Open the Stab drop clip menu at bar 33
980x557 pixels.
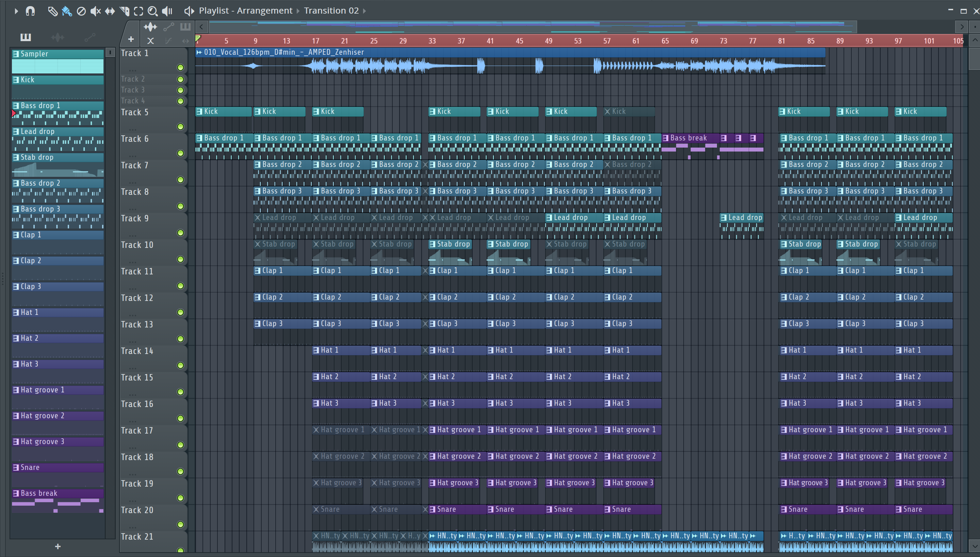click(x=432, y=244)
